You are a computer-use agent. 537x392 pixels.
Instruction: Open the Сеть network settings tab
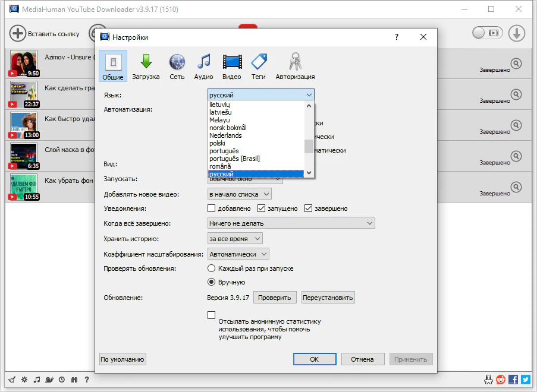click(177, 67)
